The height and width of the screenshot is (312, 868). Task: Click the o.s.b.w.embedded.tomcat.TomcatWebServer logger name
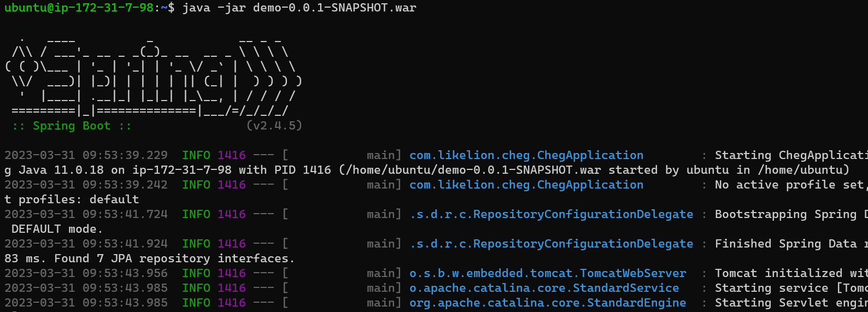548,273
